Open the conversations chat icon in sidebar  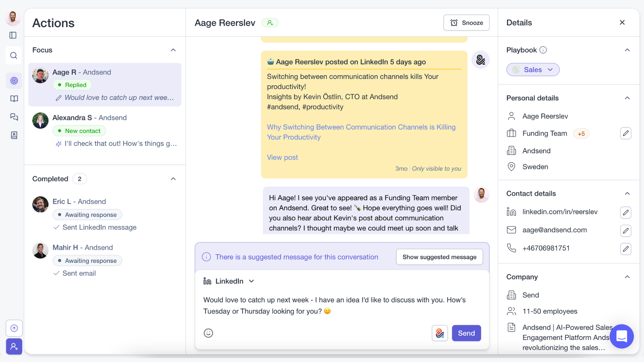(x=14, y=117)
